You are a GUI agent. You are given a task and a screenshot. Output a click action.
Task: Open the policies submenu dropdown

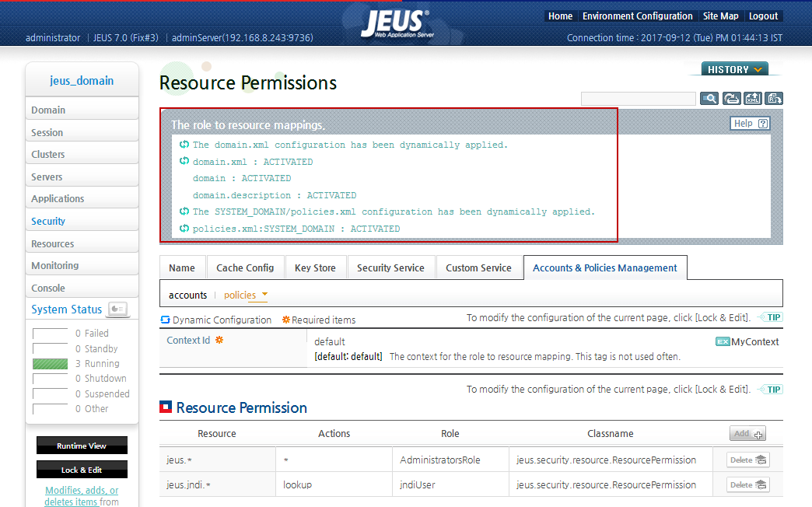[x=246, y=295]
